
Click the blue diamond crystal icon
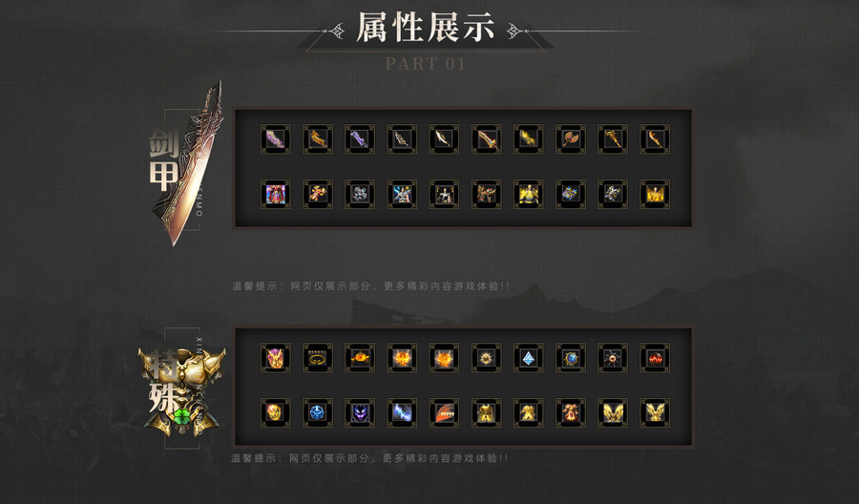[x=528, y=358]
